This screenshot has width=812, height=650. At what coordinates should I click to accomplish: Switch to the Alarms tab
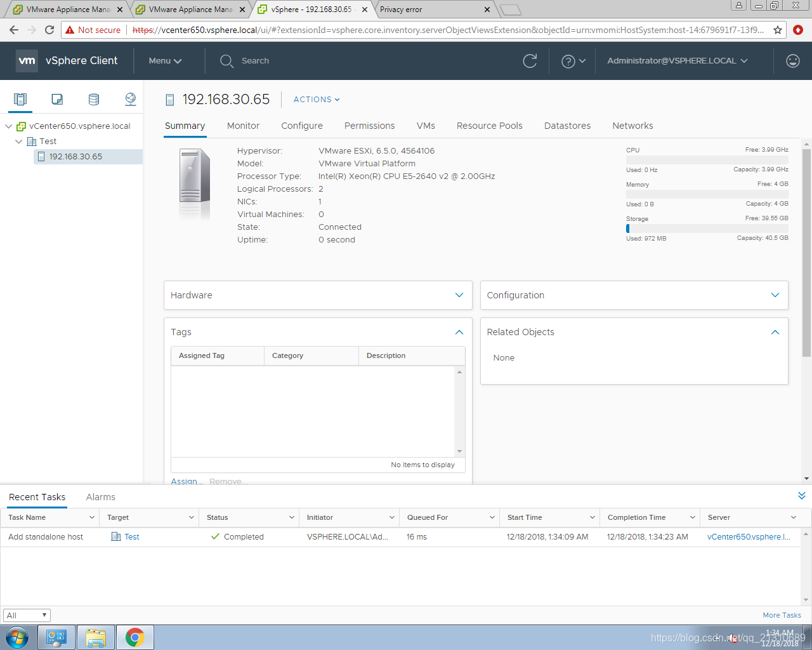(x=101, y=497)
